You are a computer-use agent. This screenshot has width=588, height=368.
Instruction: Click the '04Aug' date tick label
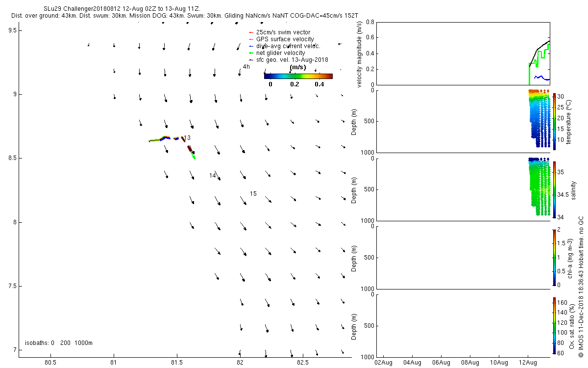coord(412,363)
